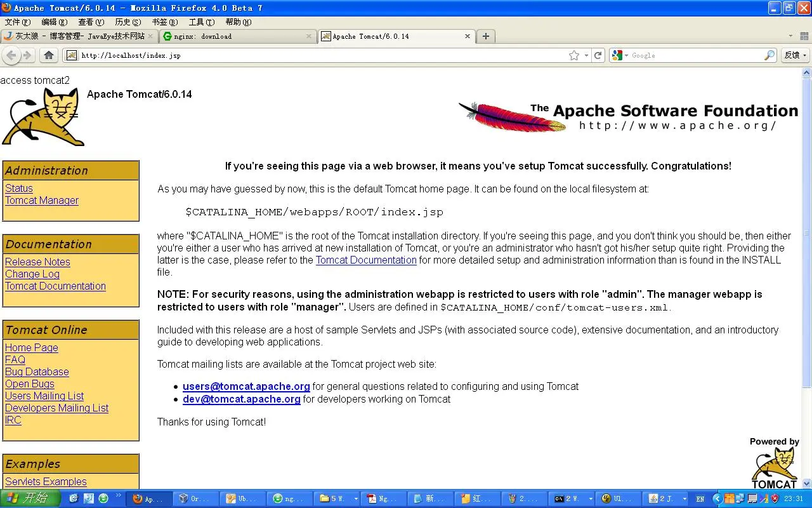Open the 帮助 (Help) menu
Viewport: 812px width, 508px height.
point(238,22)
